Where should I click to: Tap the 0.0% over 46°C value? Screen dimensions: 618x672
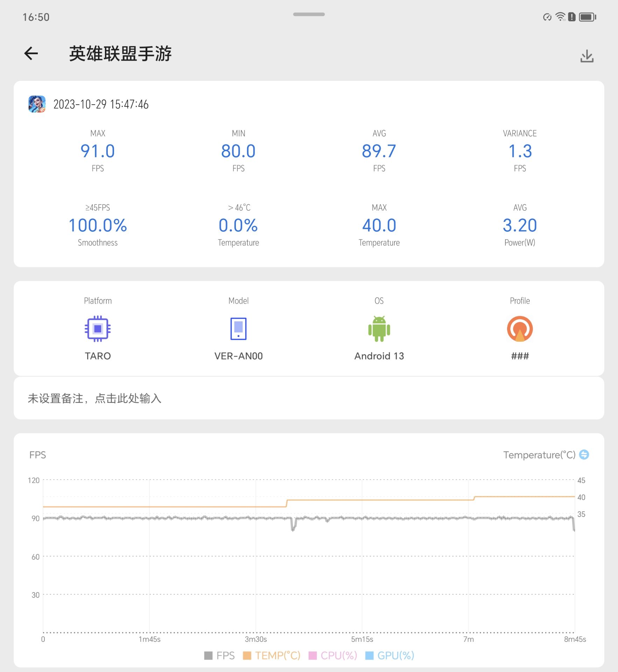[238, 225]
